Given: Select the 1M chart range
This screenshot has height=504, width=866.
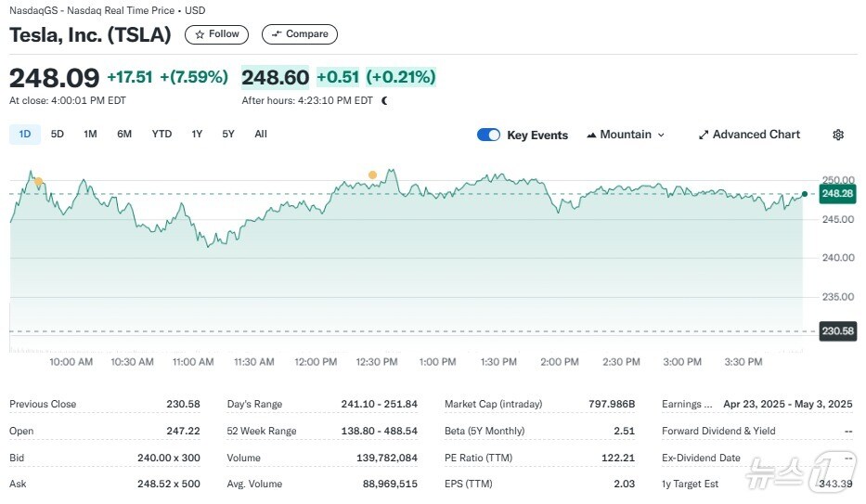Looking at the screenshot, I should [x=90, y=134].
